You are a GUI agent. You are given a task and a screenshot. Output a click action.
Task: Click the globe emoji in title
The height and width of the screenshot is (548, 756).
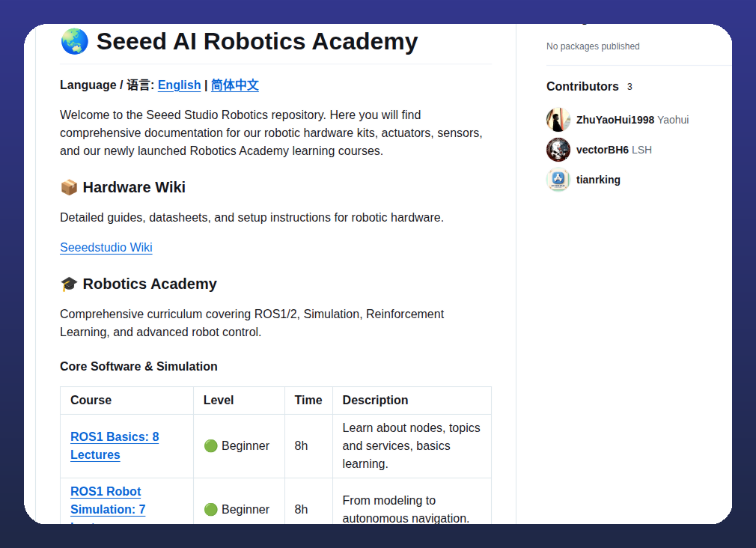point(75,41)
